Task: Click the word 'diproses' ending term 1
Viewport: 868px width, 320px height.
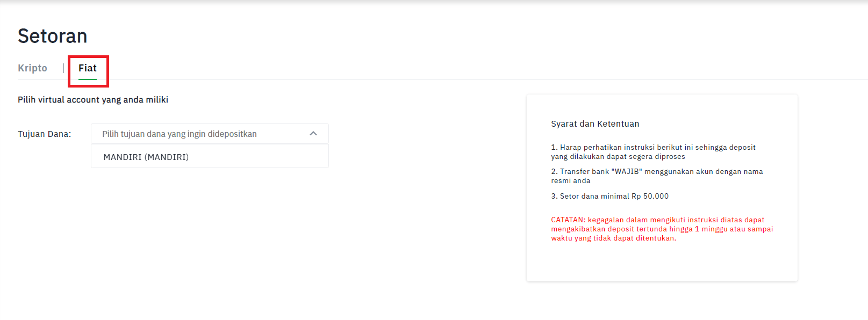Action: click(x=670, y=157)
